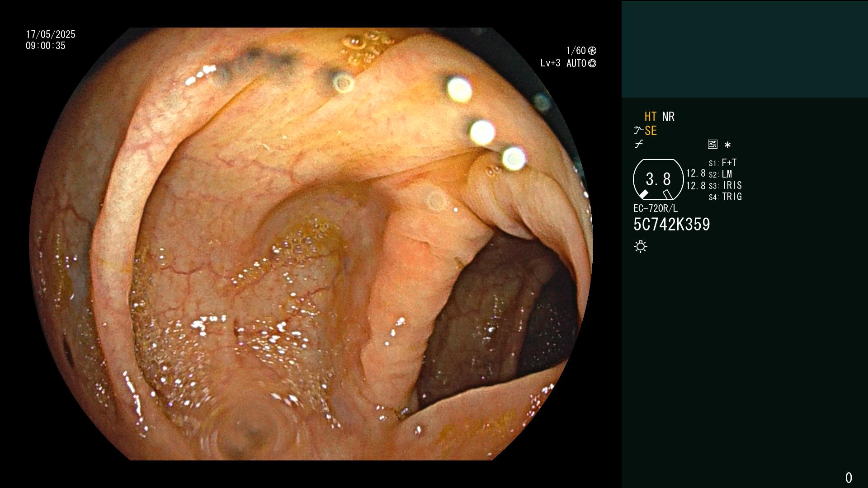Click the upper 12.8 diameter value
The image size is (868, 488).
696,174
